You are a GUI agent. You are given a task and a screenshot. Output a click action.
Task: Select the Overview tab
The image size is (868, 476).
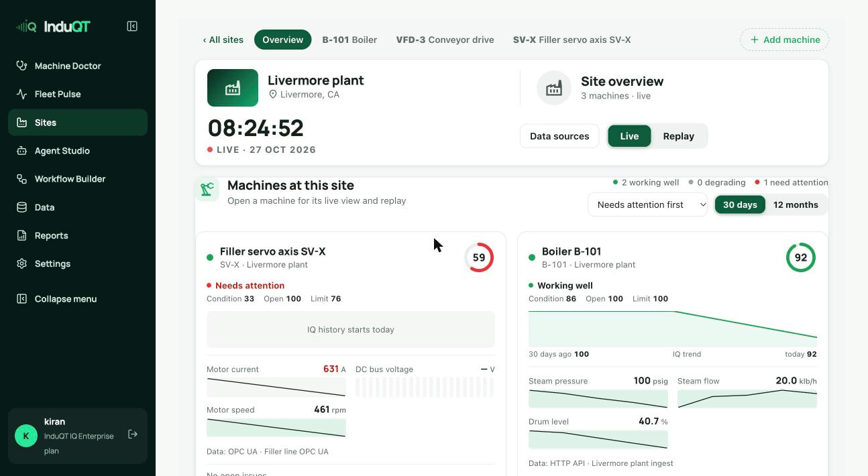click(282, 40)
